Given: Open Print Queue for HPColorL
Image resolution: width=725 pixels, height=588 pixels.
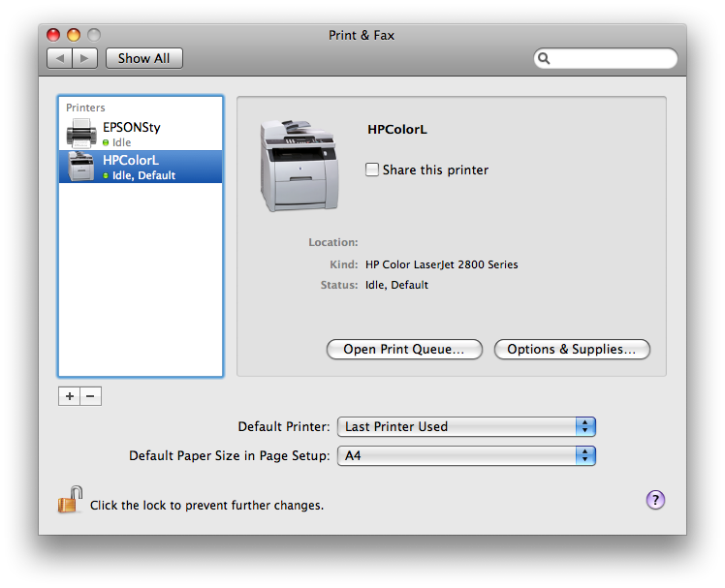Looking at the screenshot, I should coord(404,349).
